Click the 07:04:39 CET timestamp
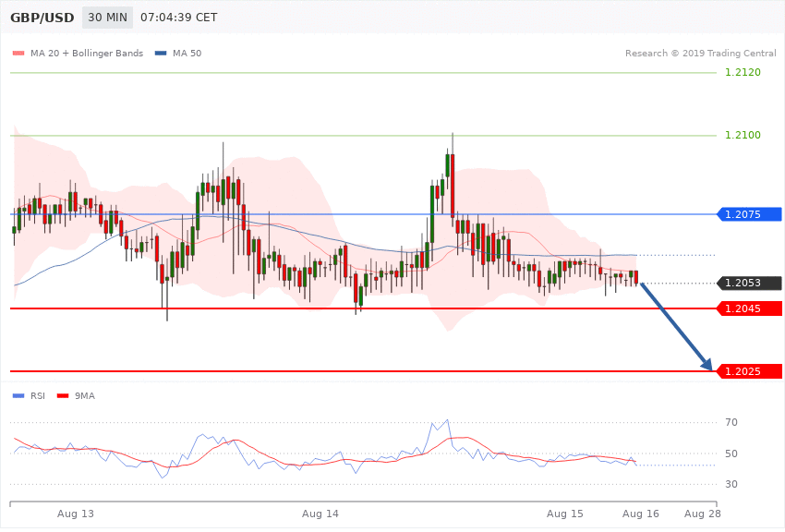785x532 pixels. [179, 18]
